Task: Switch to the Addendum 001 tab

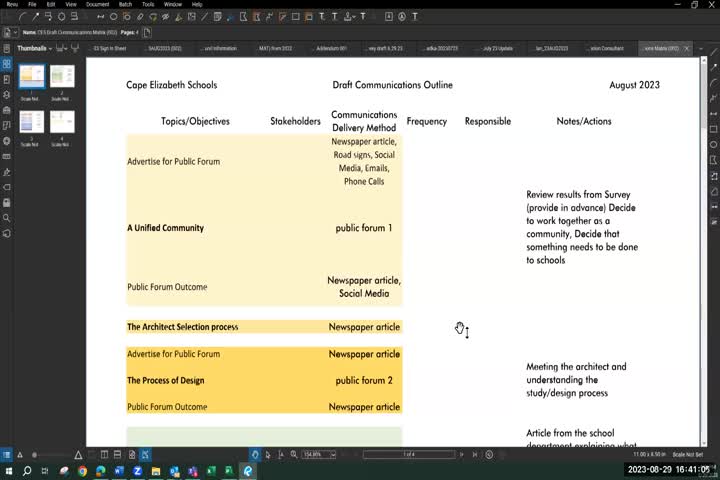Action: pos(331,48)
